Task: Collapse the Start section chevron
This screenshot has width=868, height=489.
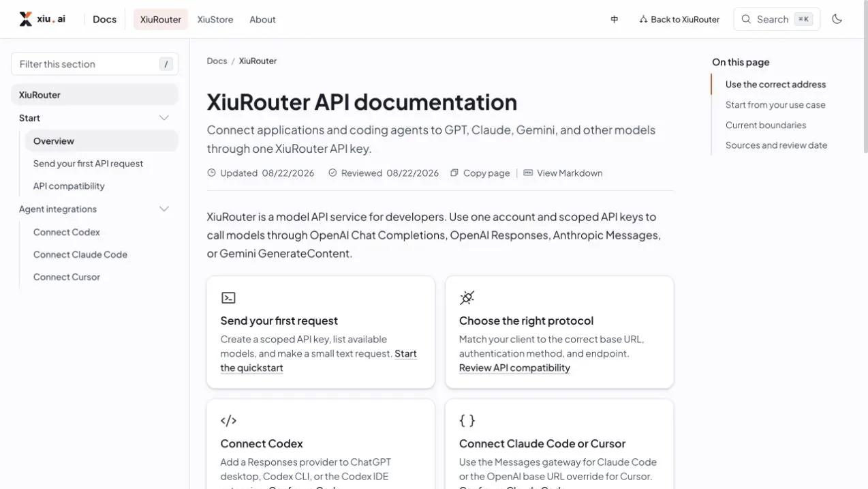Action: coord(164,118)
